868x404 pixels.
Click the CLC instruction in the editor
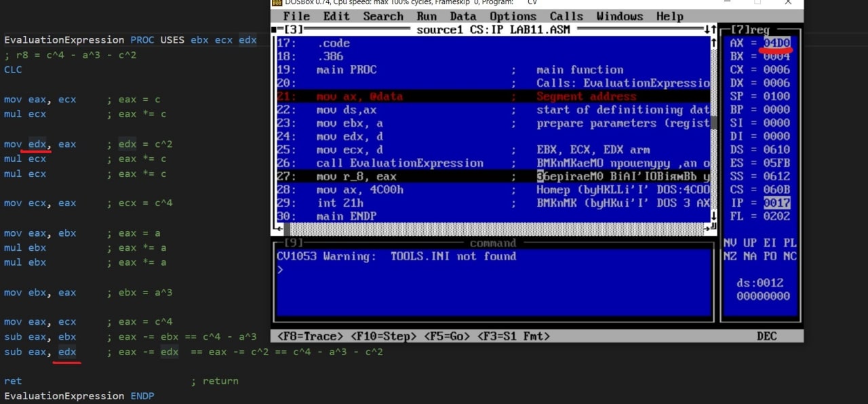[x=13, y=70]
